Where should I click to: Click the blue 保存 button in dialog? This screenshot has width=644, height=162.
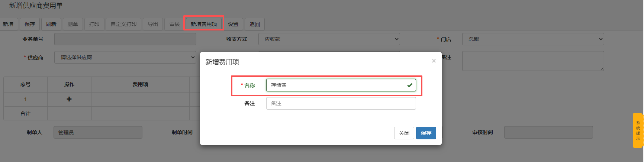pos(426,133)
